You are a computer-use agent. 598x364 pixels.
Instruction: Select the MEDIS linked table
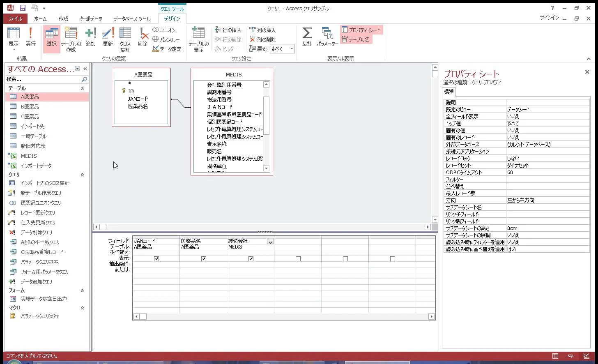click(47, 156)
